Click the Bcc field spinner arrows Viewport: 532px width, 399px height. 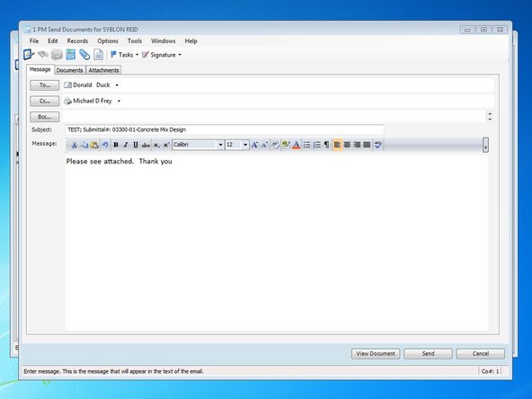pyautogui.click(x=490, y=117)
